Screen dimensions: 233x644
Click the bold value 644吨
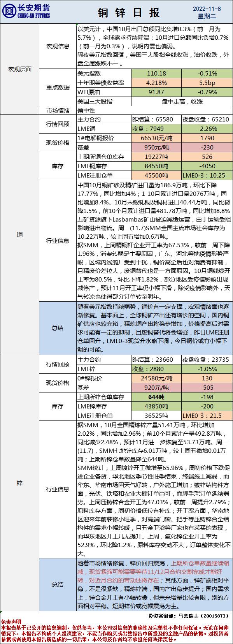pyautogui.click(x=156, y=397)
